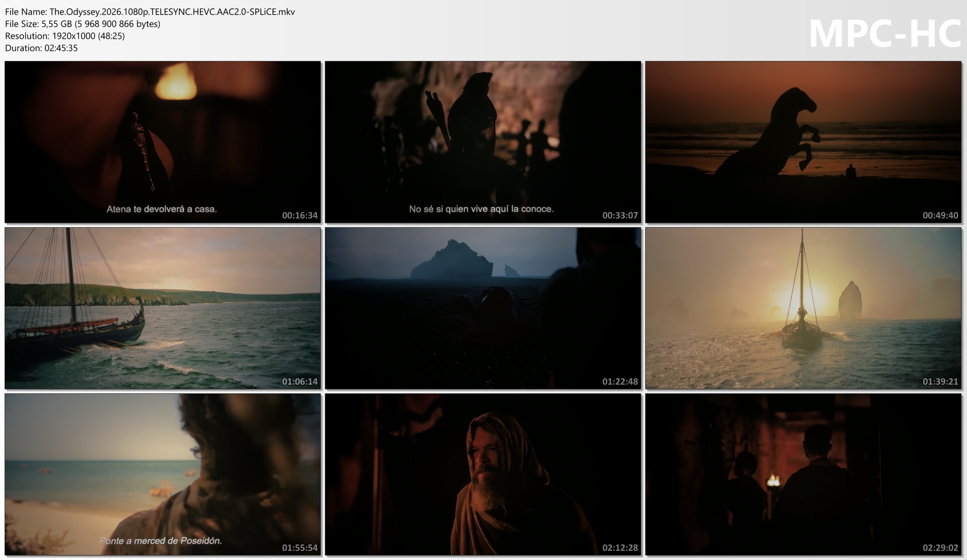Viewport: 967px width, 560px height.
Task: Click the 02:12:28 timestamp
Action: click(x=620, y=548)
